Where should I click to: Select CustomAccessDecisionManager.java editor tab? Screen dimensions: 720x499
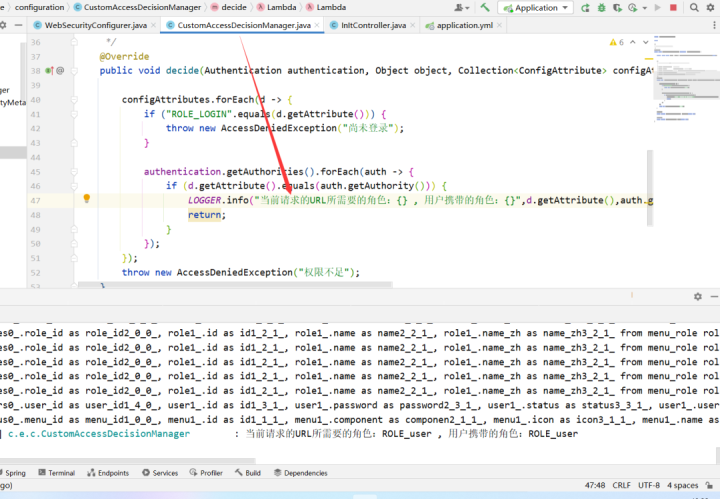(244, 25)
